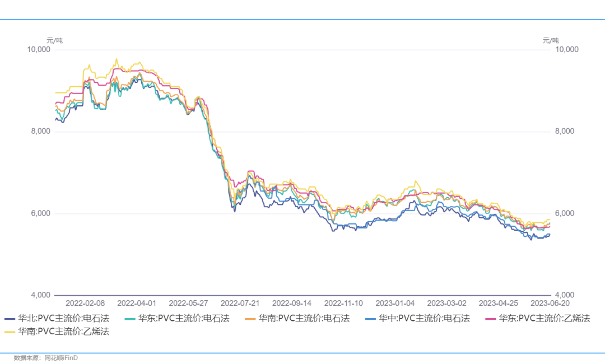Click the orange 华南 电石法 legend line marker

[250, 319]
